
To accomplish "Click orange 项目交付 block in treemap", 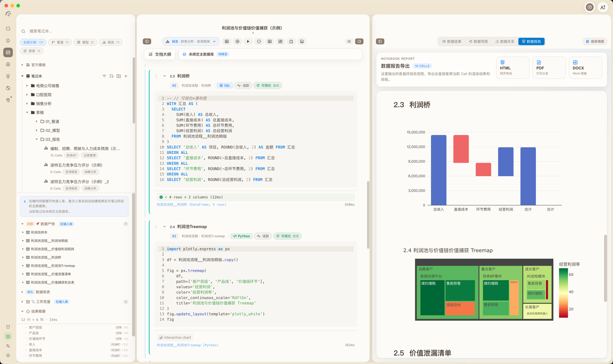I will pos(460,308).
